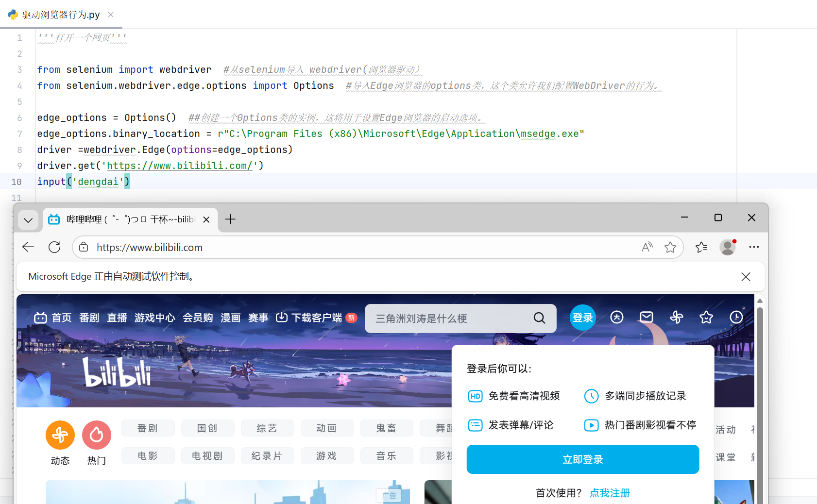817x504 pixels.
Task: Open Edge Settings and more menu
Action: (754, 247)
